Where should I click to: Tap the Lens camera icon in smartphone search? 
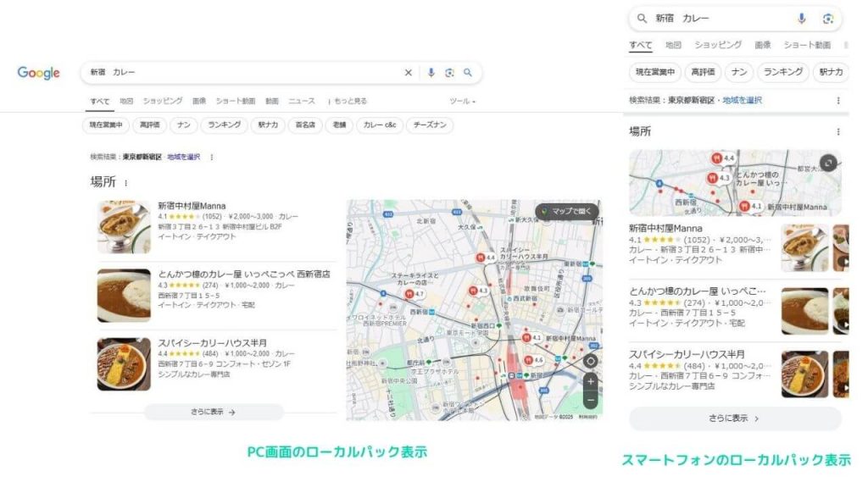point(827,19)
